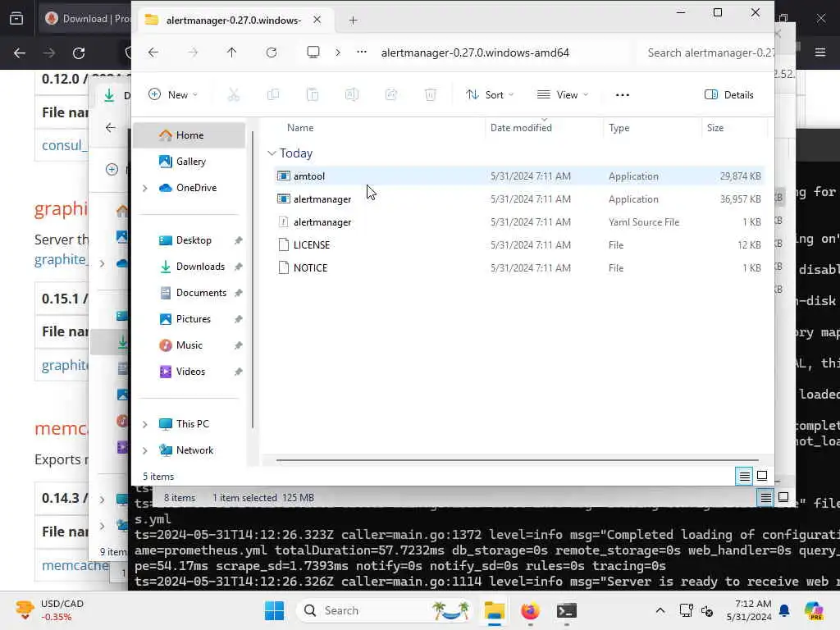Select the NOTICE file
The image size is (840, 630).
(518, 268)
